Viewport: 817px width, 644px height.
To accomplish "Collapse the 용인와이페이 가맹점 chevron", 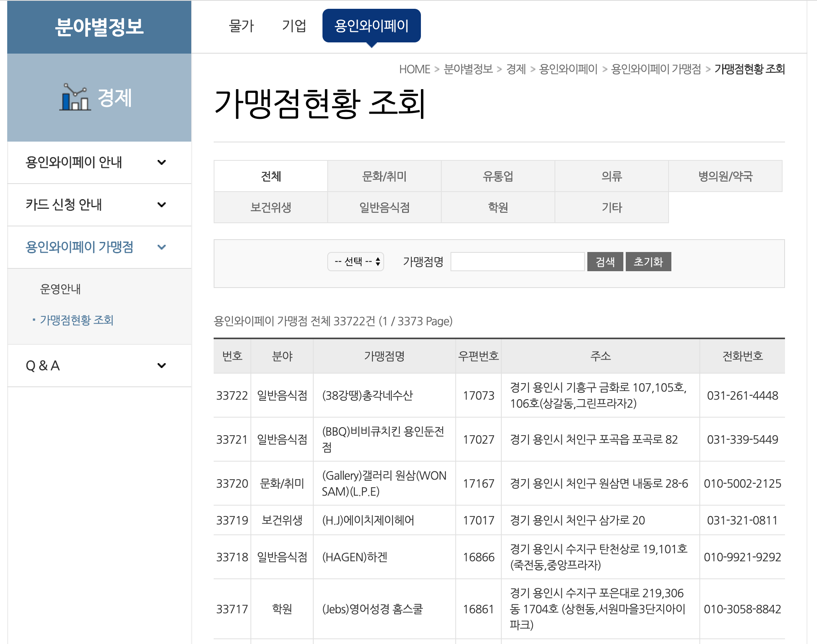I will click(162, 247).
